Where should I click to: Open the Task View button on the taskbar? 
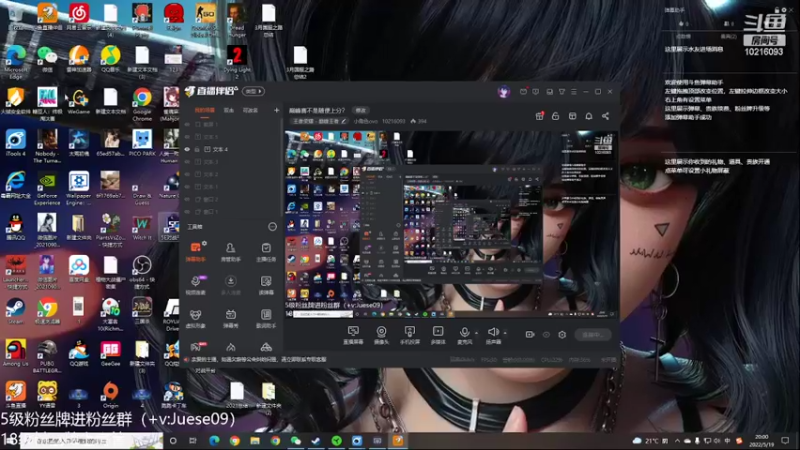click(193, 441)
